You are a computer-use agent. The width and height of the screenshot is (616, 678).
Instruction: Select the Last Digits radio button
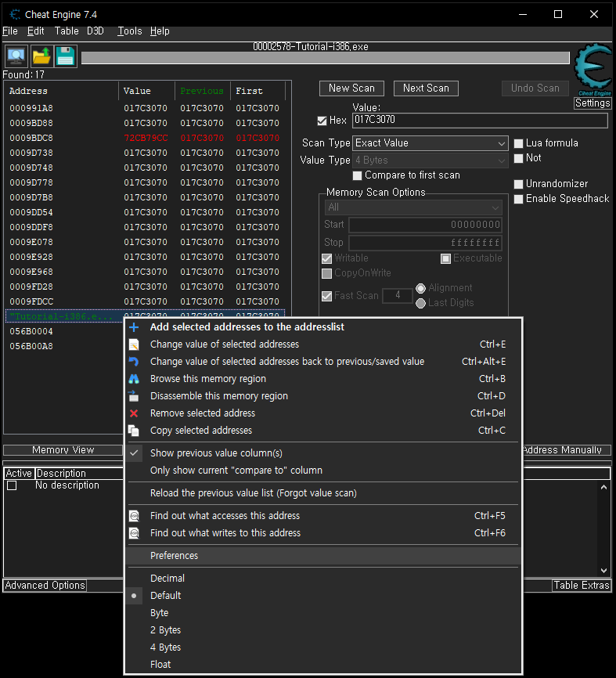click(420, 304)
